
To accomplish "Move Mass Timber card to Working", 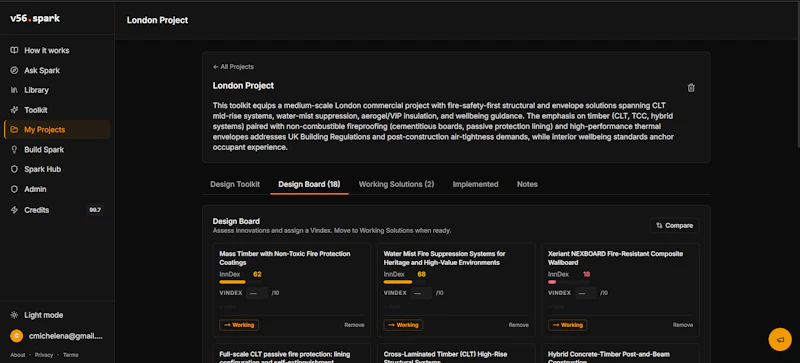I will click(x=239, y=325).
